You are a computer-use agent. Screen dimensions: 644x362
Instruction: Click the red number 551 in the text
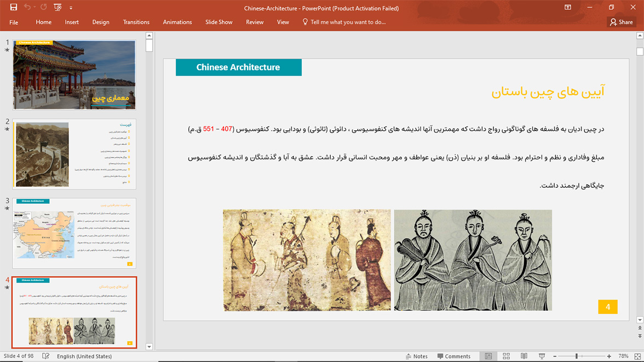(209, 129)
